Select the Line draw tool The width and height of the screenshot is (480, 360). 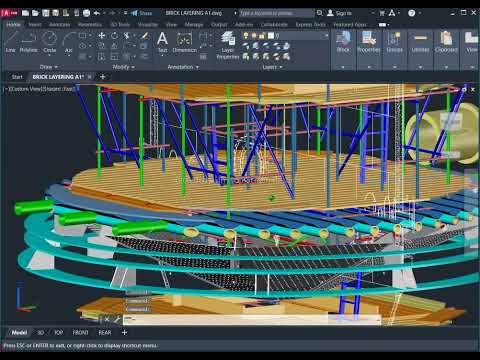pos(10,42)
